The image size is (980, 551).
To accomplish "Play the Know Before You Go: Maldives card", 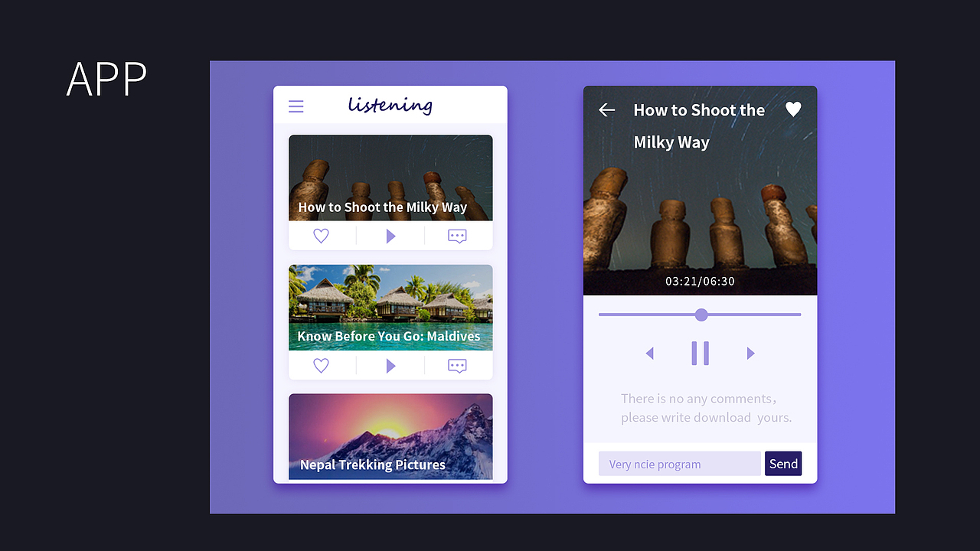I will (x=390, y=365).
